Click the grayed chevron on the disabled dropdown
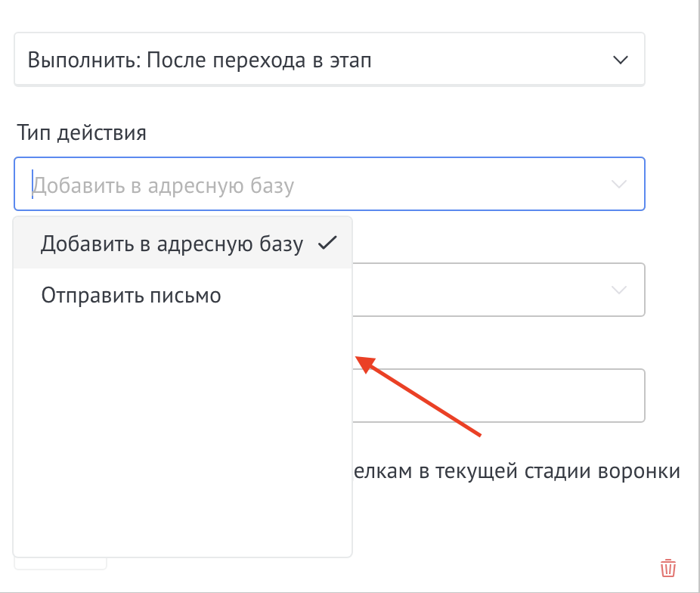Image resolution: width=700 pixels, height=593 pixels. click(618, 290)
